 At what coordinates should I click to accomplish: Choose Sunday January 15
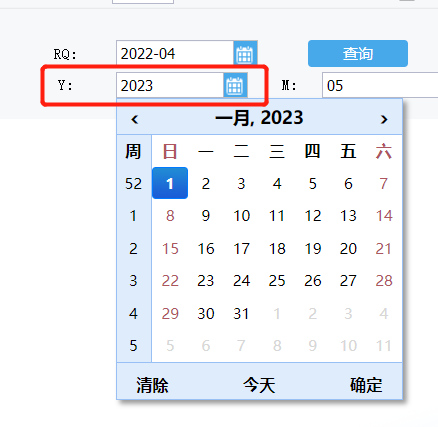point(170,249)
